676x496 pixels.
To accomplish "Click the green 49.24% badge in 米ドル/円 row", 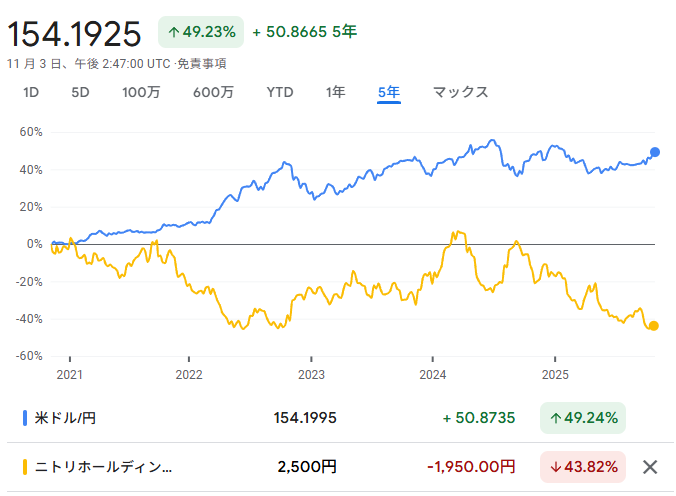I will click(582, 416).
